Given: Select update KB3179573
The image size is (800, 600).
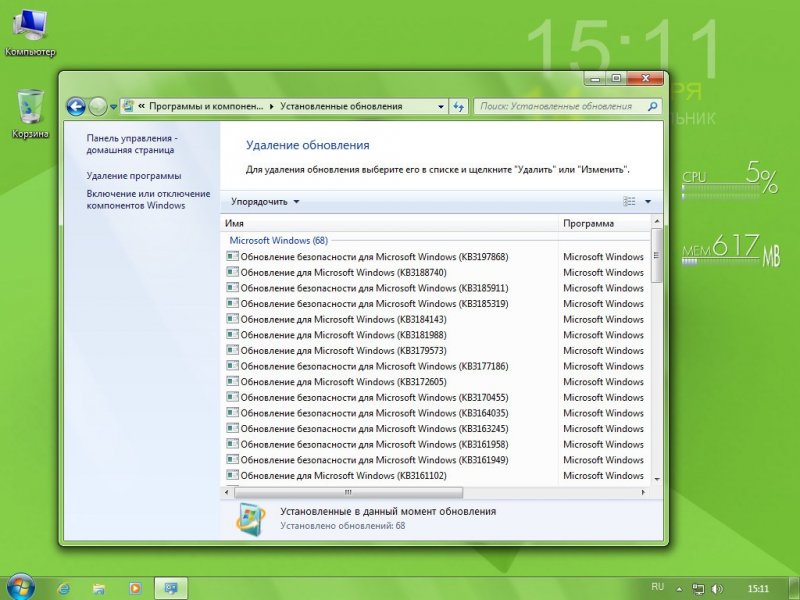Looking at the screenshot, I should pos(437,351).
